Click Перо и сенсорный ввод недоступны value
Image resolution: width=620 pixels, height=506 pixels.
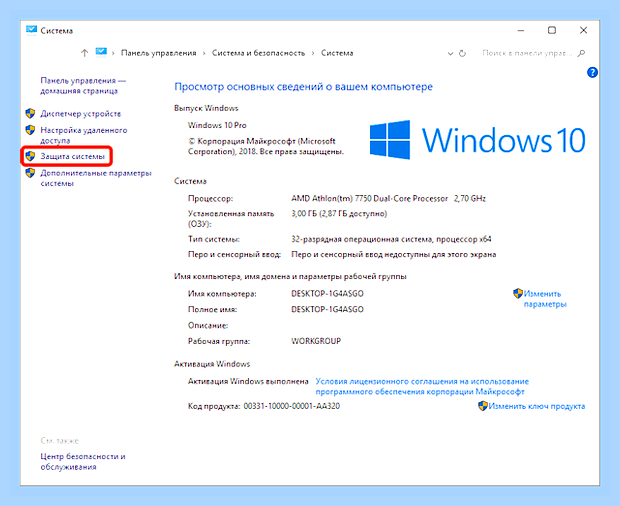(393, 255)
